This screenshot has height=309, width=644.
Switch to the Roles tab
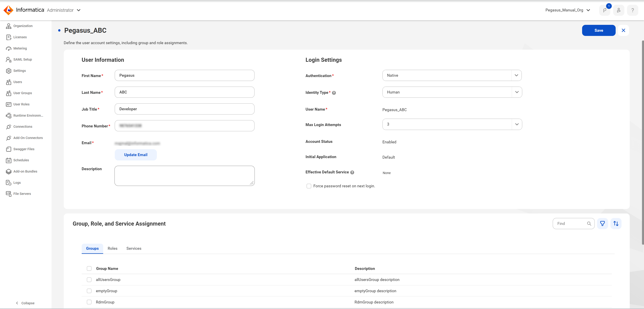click(113, 248)
